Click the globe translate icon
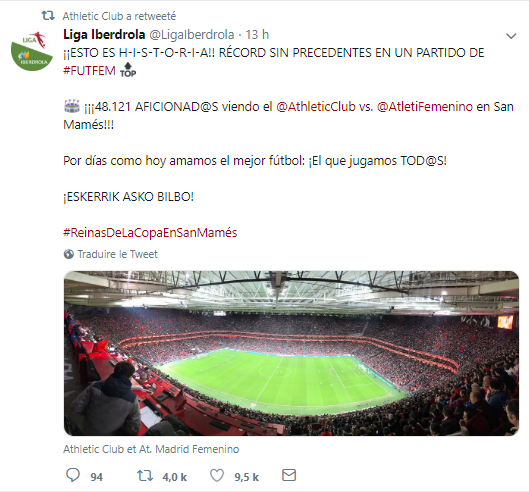 coord(68,254)
